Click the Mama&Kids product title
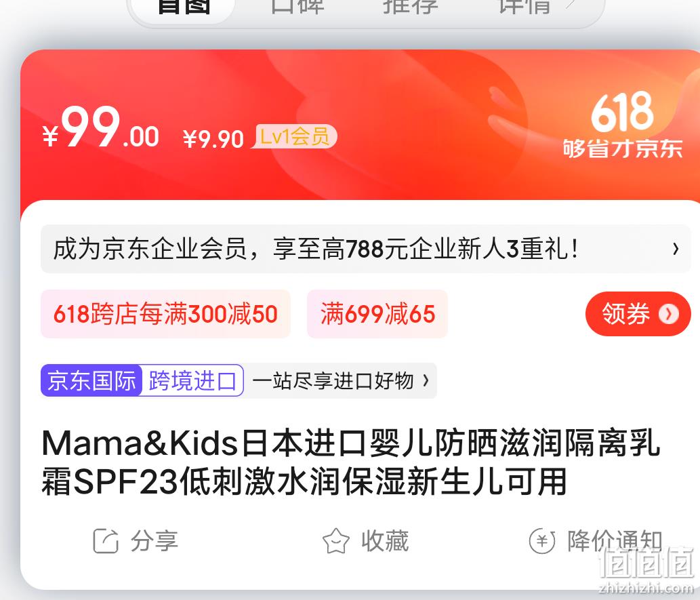 (351, 462)
